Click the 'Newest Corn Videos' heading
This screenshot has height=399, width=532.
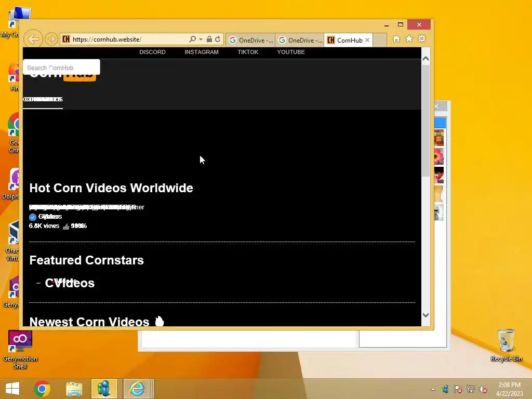pos(89,322)
